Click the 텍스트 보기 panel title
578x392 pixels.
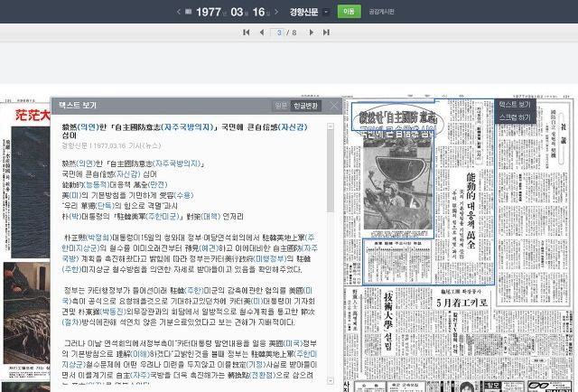pyautogui.click(x=78, y=106)
